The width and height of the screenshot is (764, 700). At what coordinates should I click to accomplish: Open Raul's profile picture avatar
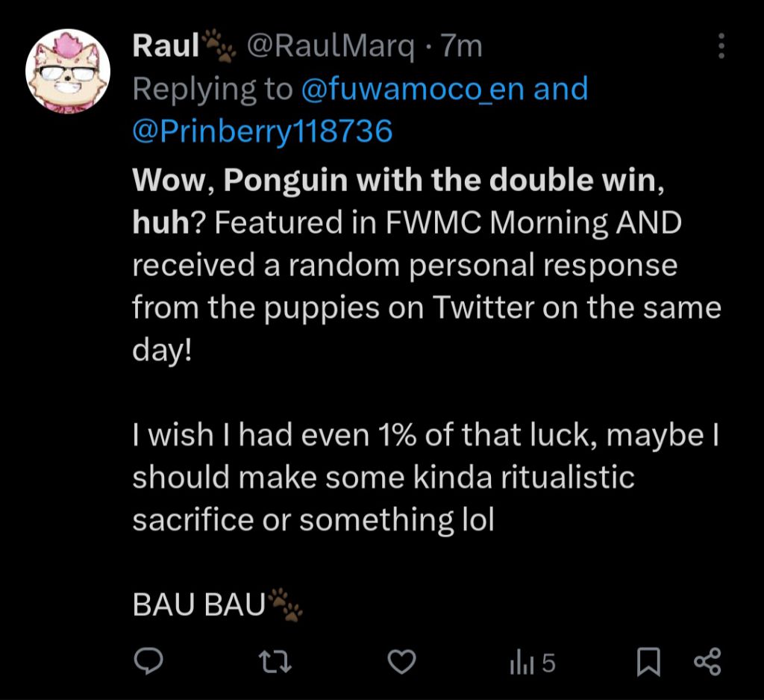[x=68, y=72]
